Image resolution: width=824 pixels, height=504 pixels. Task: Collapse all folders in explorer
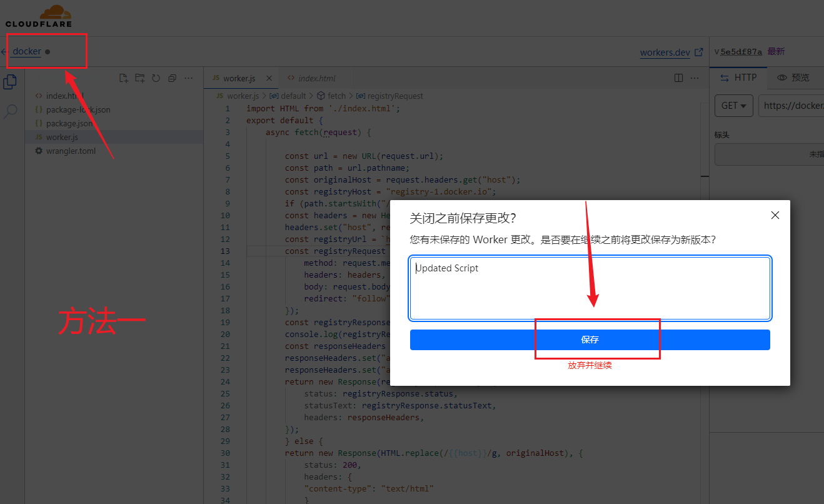point(172,78)
